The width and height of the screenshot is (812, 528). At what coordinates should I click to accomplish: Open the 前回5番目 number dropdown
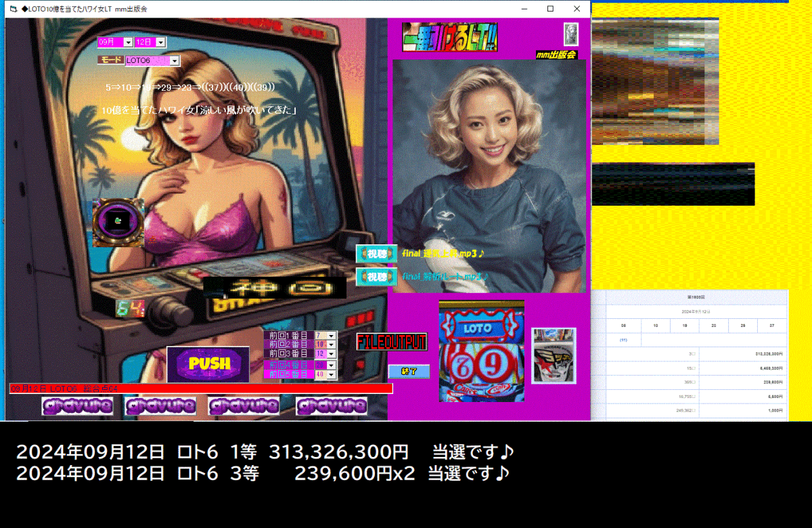click(x=325, y=374)
